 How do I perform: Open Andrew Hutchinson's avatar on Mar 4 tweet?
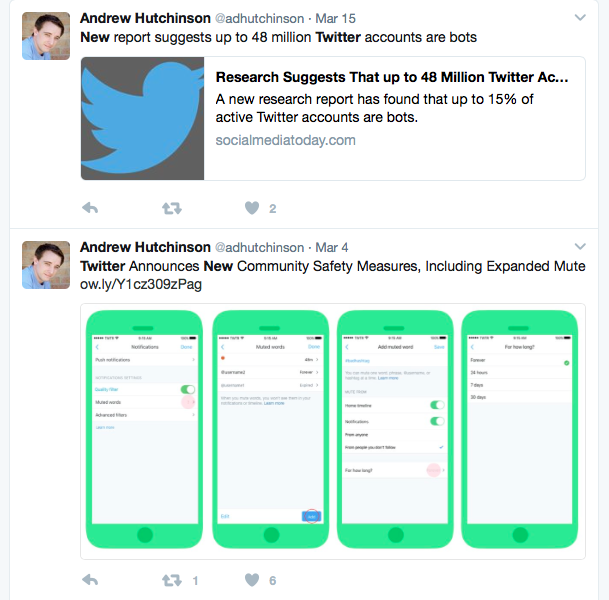pyautogui.click(x=46, y=265)
